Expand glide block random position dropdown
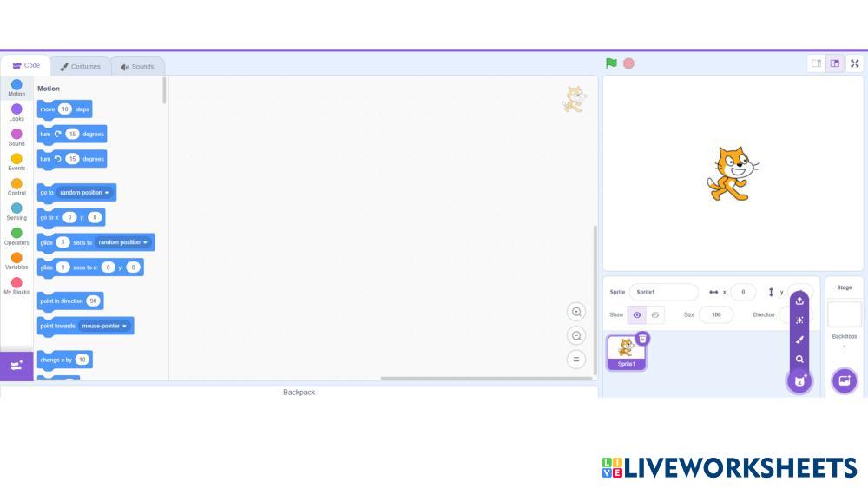868x489 pixels. click(123, 242)
